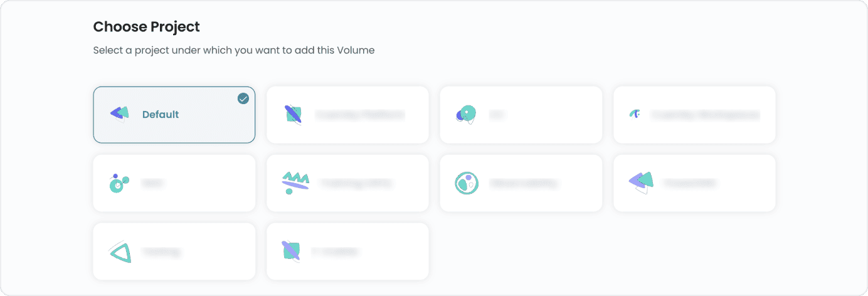Pick the blurred name beside the teal circles icon
The width and height of the screenshot is (868, 296).
pos(152,184)
